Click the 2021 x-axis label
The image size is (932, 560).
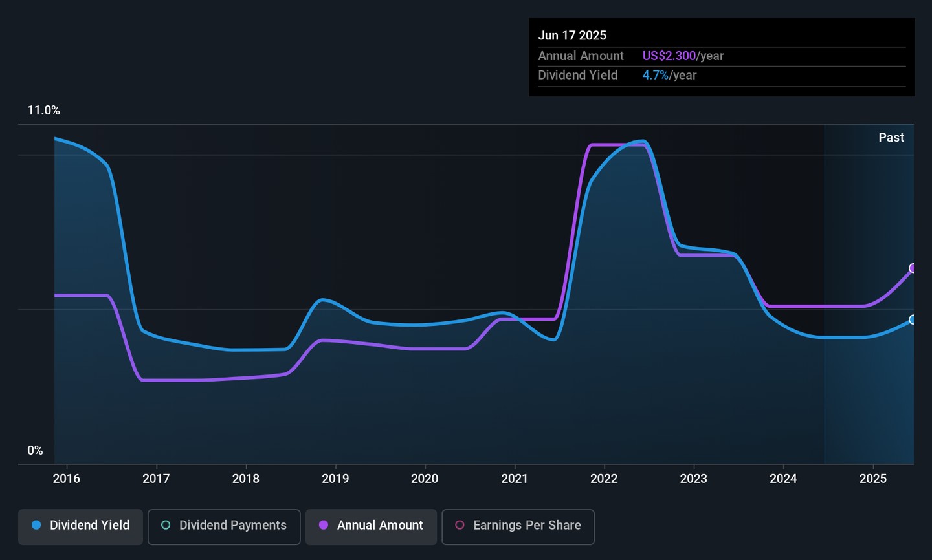tap(515, 479)
